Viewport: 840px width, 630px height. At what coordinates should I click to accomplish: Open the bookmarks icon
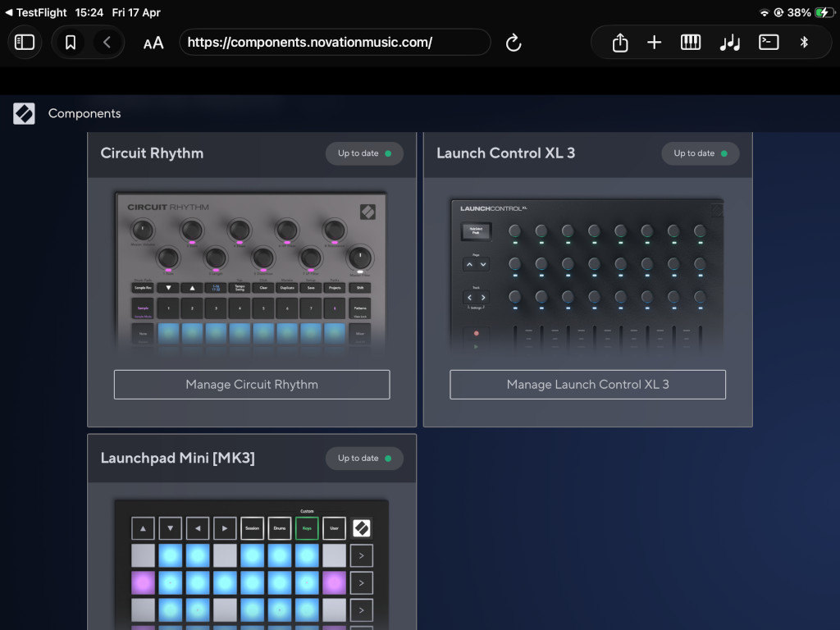[x=71, y=43]
